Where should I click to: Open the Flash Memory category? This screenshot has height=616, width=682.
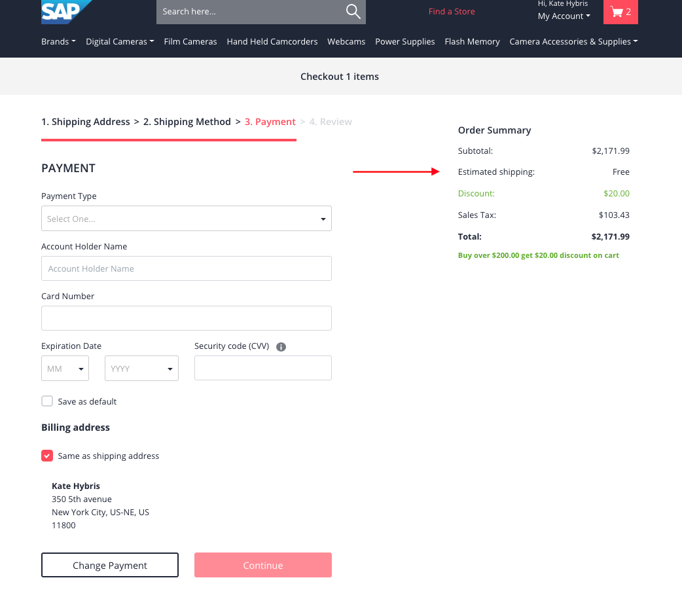coord(472,41)
